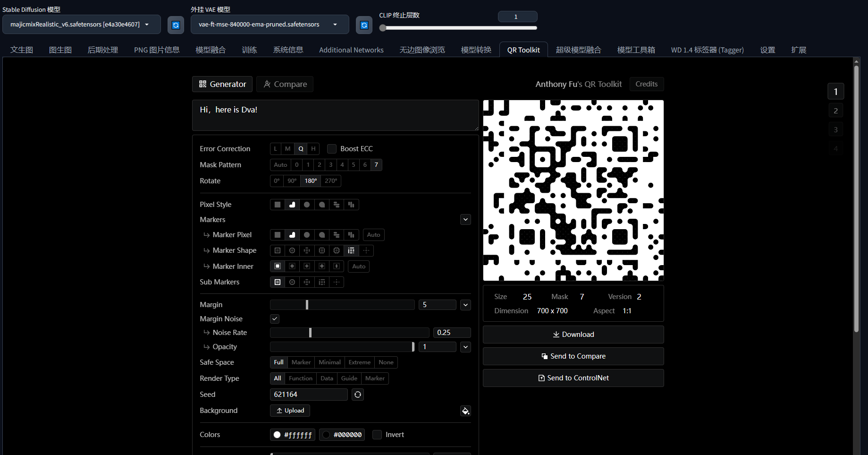Open white #ffffff color swatch
Viewport: 868px width, 455px height.
293,435
